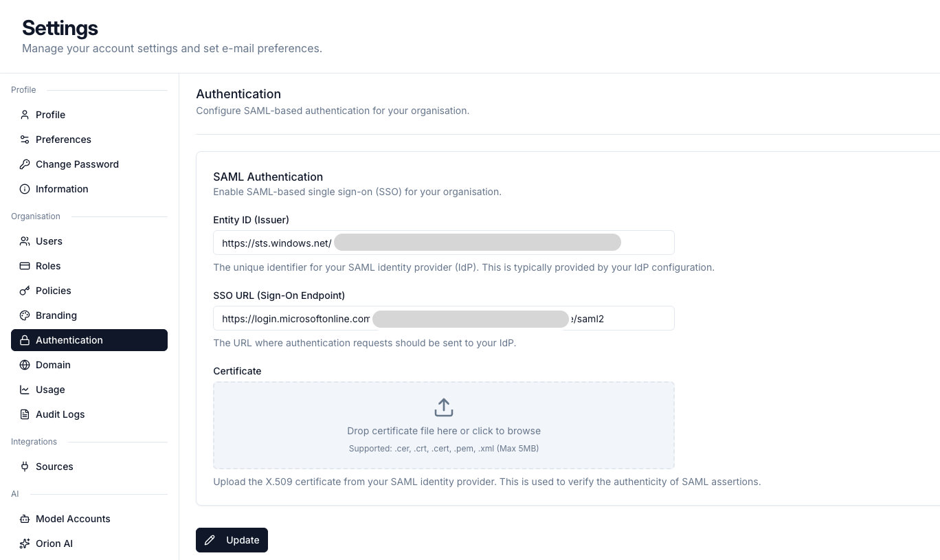Screen dimensions: 940x560
Task: Open Model Accounts settings
Action: tap(73, 519)
